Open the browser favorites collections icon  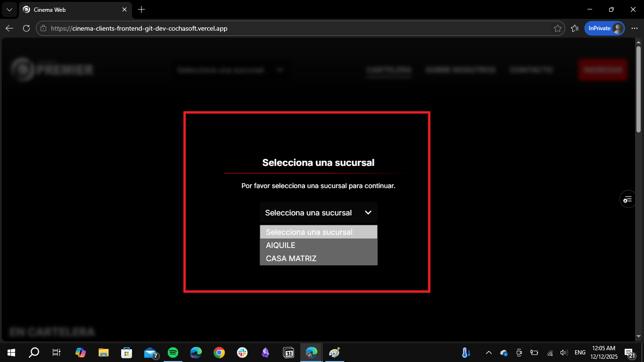click(575, 28)
